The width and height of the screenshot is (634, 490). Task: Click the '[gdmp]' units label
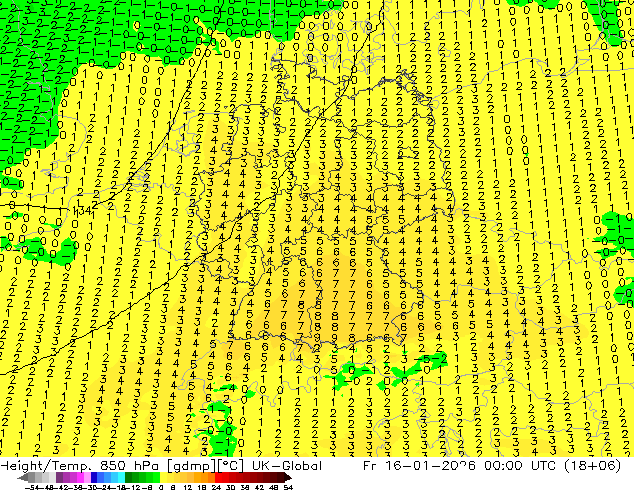192,466
